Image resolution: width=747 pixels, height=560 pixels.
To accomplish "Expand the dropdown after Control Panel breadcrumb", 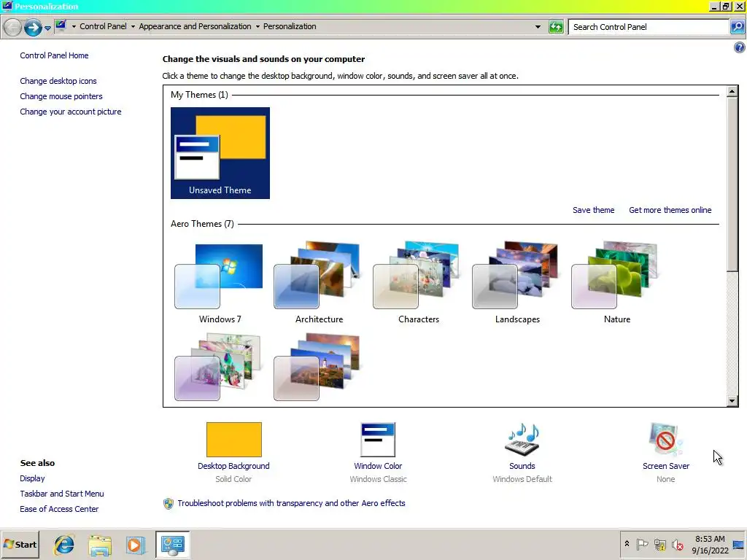I will 133,27.
